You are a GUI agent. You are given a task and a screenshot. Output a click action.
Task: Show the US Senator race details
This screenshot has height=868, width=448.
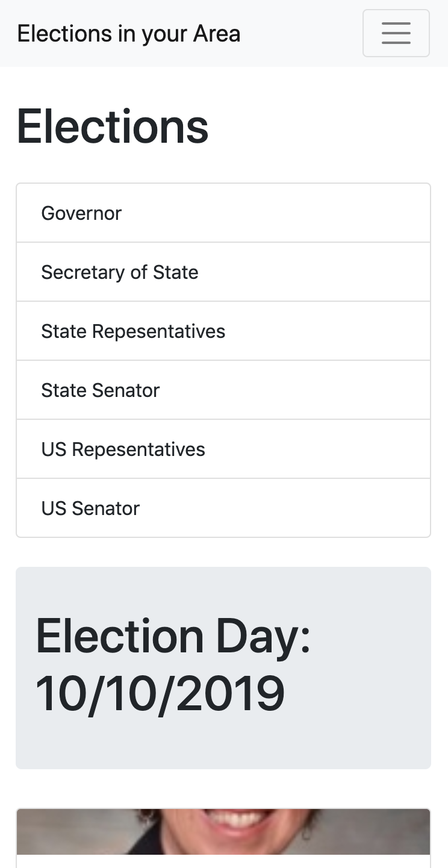click(x=223, y=508)
